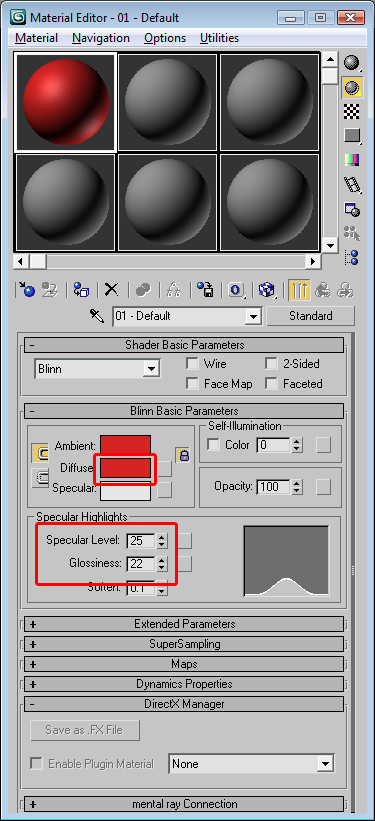Check the Enable Plugin Material checkbox
The width and height of the screenshot is (375, 821).
point(36,763)
